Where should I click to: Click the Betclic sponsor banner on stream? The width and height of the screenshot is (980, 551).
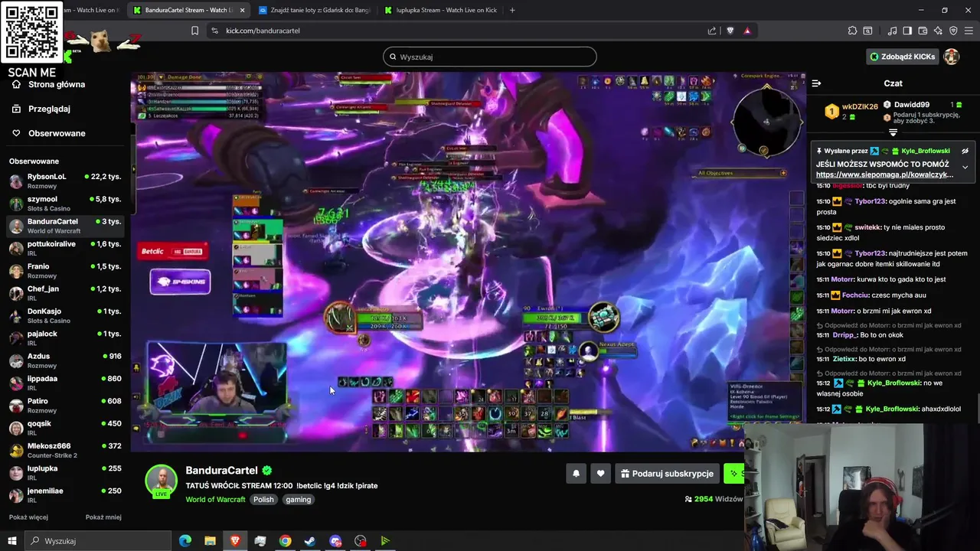tap(173, 252)
